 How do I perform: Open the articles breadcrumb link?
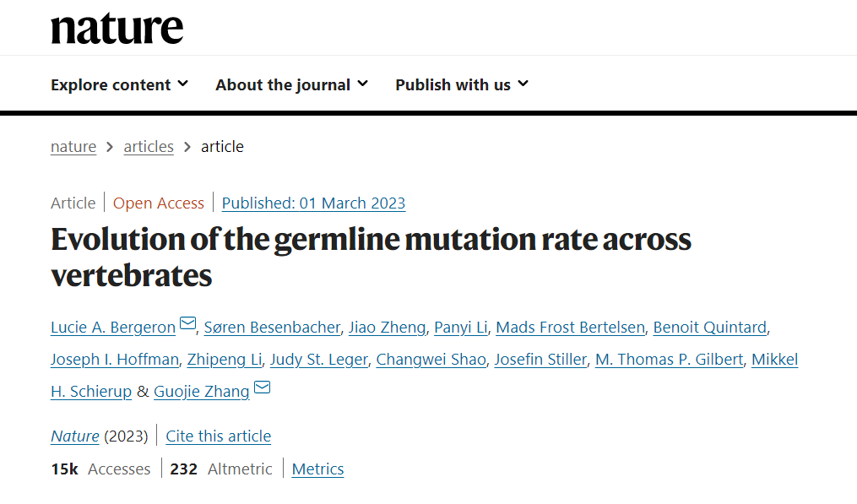click(149, 147)
